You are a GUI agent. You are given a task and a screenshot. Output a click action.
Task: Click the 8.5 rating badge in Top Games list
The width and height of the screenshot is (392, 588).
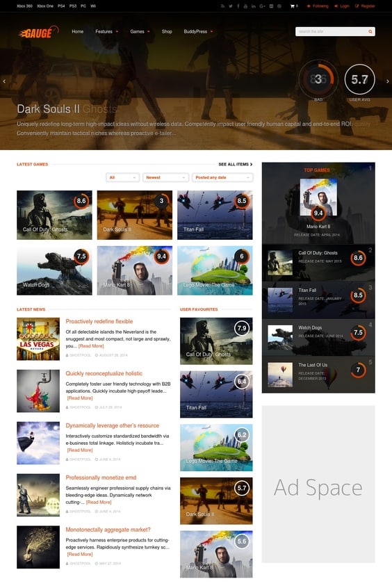(358, 295)
